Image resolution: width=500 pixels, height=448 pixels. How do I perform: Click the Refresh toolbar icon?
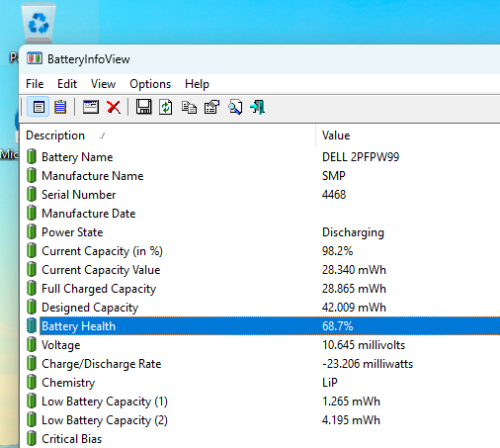pyautogui.click(x=166, y=107)
